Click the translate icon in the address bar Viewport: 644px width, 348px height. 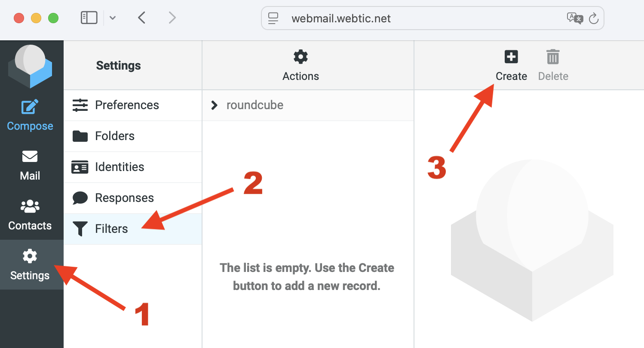pos(575,18)
